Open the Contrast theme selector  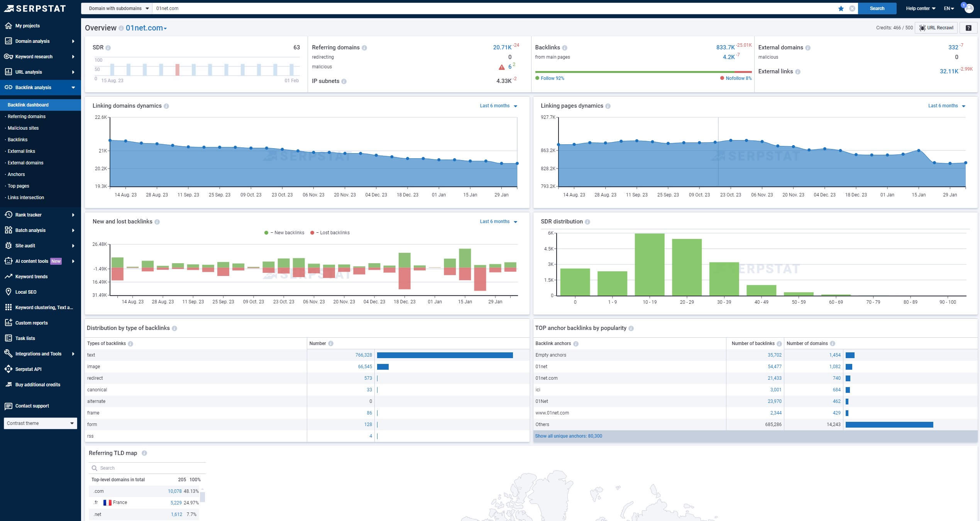(x=41, y=423)
